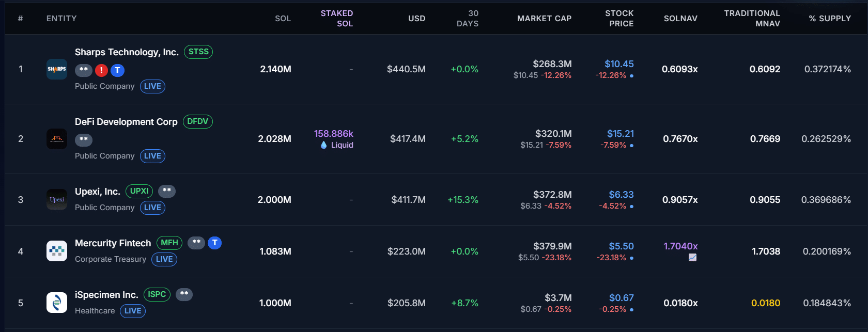
Task: Click the Traditional MNAV column header
Action: [x=752, y=19]
